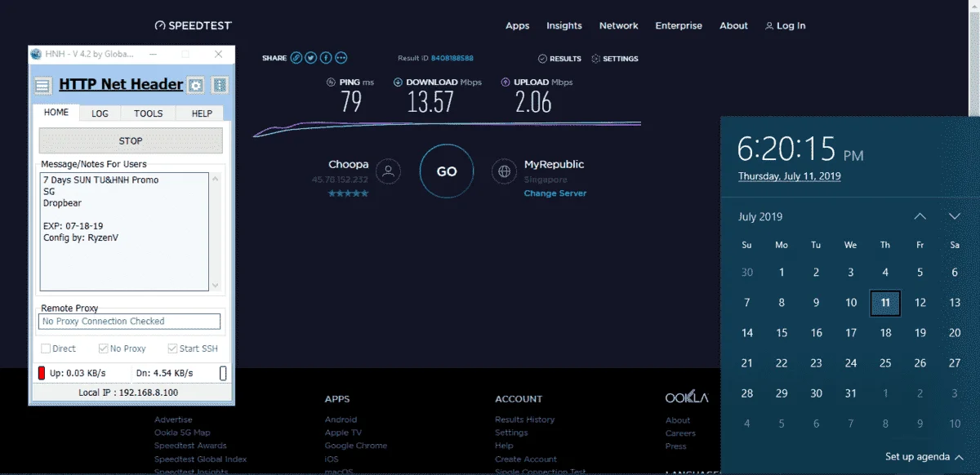Open the Android apps footer link
Viewport: 980px width, 475px height.
coord(341,420)
